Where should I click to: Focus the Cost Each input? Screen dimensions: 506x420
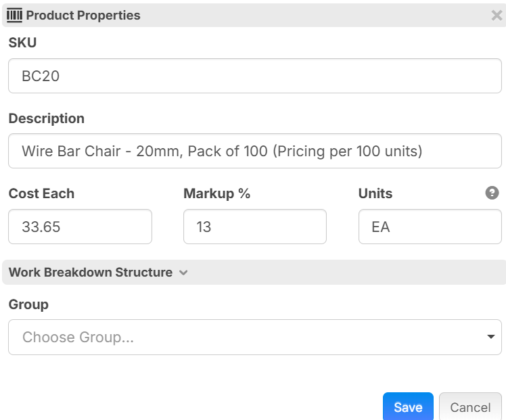(80, 227)
